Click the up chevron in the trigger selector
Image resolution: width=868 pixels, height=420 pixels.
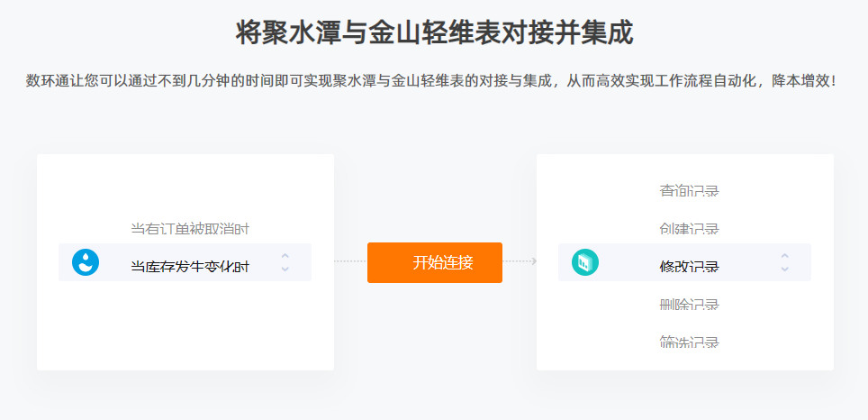pyautogui.click(x=285, y=255)
